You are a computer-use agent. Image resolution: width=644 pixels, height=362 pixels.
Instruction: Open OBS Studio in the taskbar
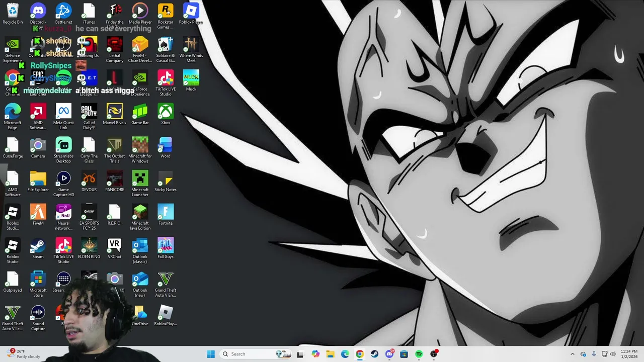click(x=434, y=354)
